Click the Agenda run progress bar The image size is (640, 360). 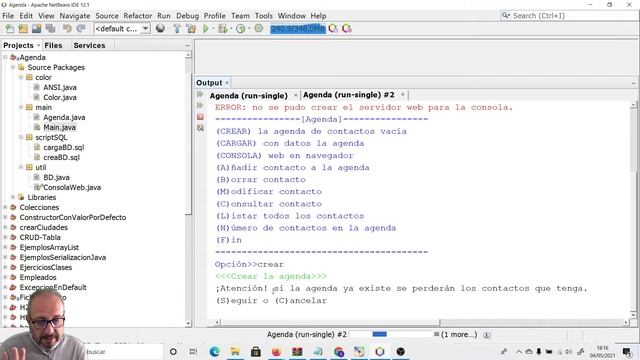pos(391,335)
